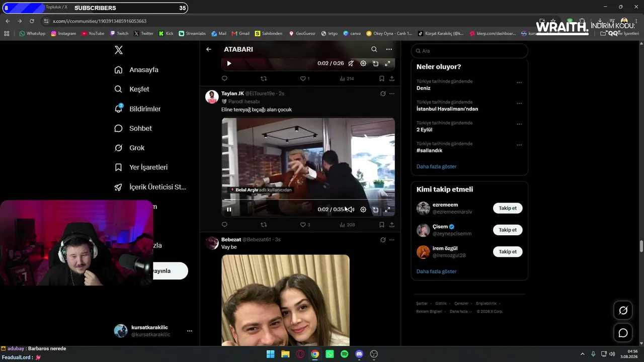Screen dimensions: 644x362
Task: Enter fullscreen on Taylan JK video
Action: (x=387, y=210)
